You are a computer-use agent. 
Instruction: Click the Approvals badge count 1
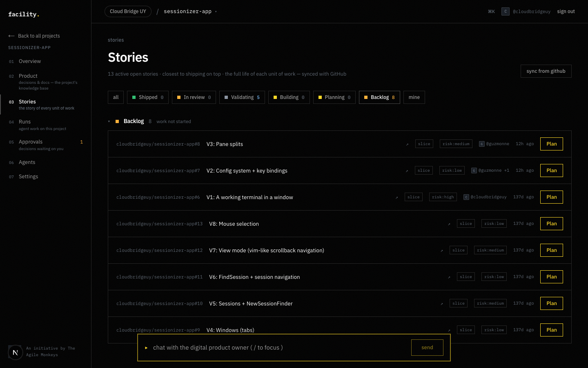(82, 142)
